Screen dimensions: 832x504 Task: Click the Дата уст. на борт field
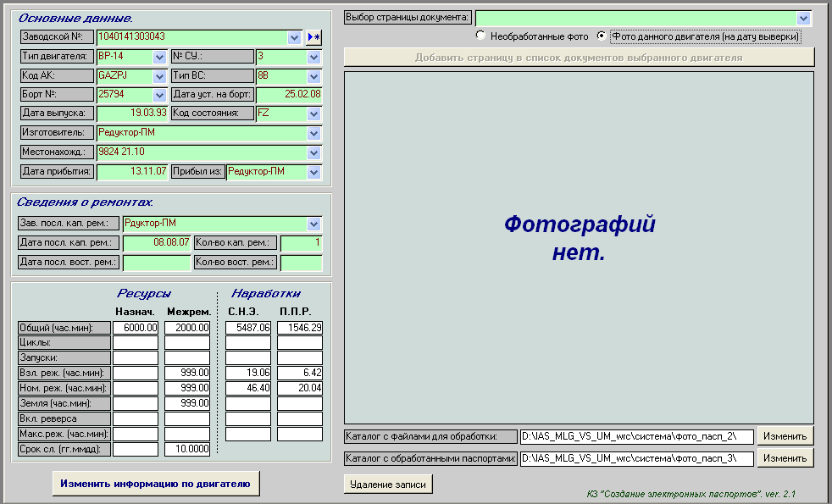pos(289,94)
